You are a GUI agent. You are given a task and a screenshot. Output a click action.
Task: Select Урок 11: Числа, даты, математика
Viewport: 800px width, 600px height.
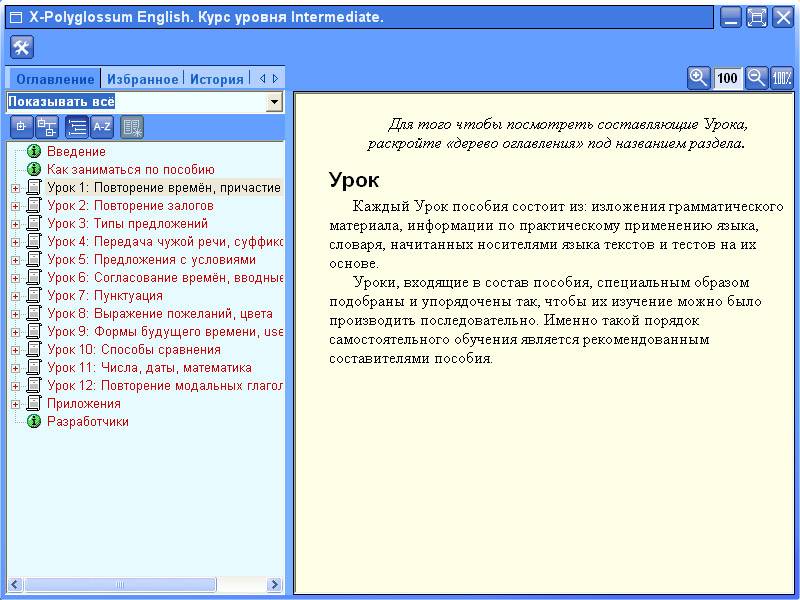click(149, 367)
